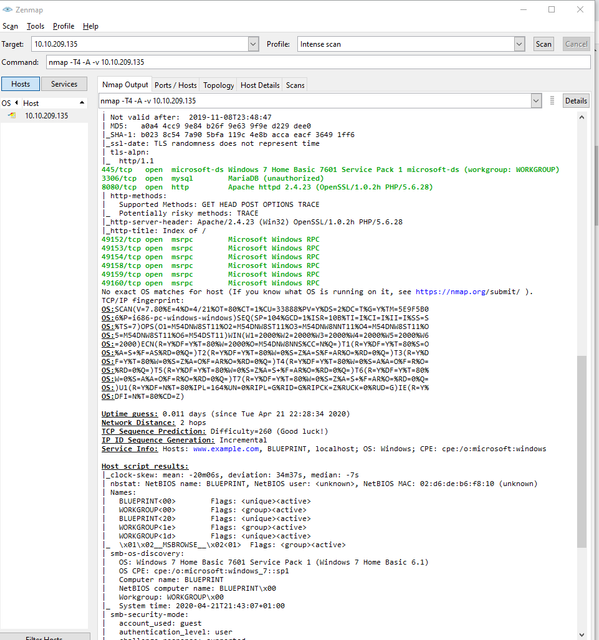This screenshot has height=640, width=599.
Task: Switch to the Host Details tab
Action: coord(260,85)
